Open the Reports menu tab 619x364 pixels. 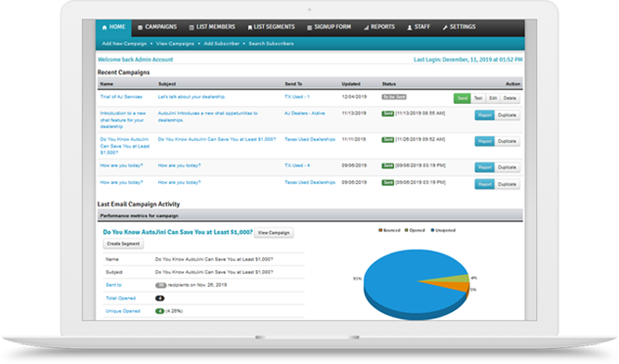[x=379, y=27]
